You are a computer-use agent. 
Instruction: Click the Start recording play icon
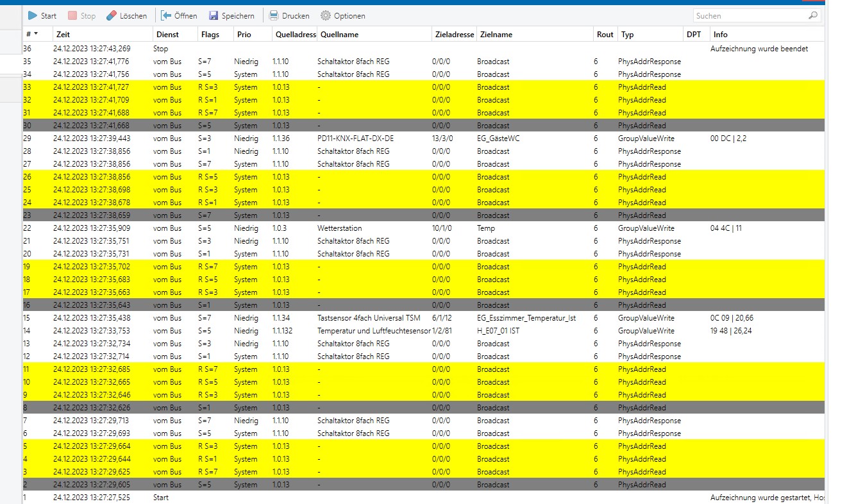(x=32, y=15)
